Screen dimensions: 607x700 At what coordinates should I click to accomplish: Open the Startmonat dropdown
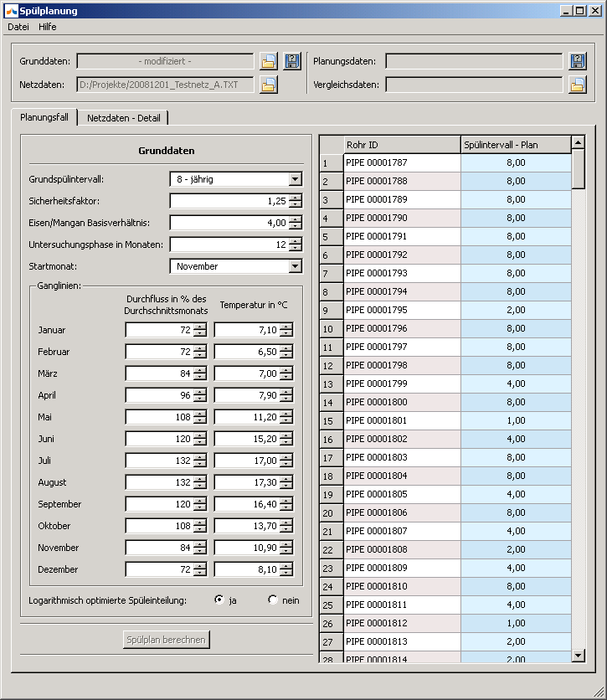click(295, 266)
